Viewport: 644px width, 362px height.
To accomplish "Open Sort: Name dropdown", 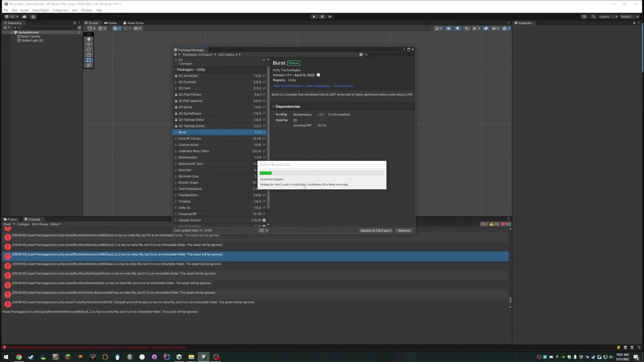I will [x=229, y=54].
